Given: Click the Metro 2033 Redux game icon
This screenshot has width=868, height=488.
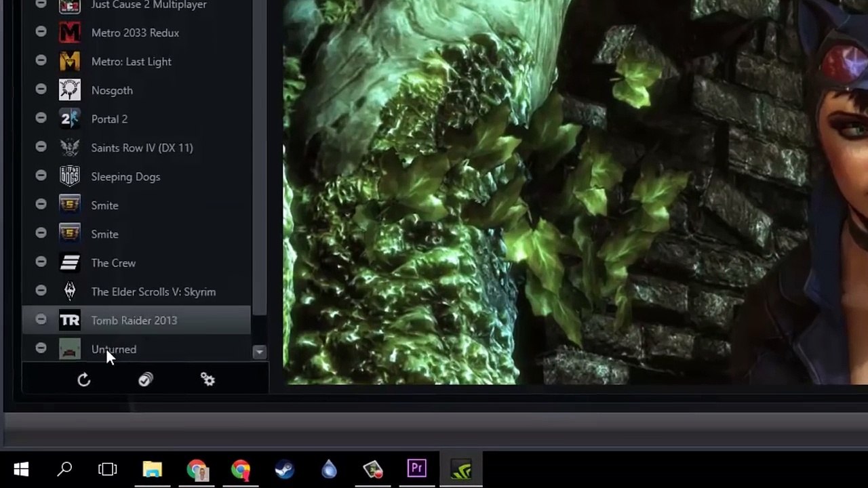Looking at the screenshot, I should 70,33.
